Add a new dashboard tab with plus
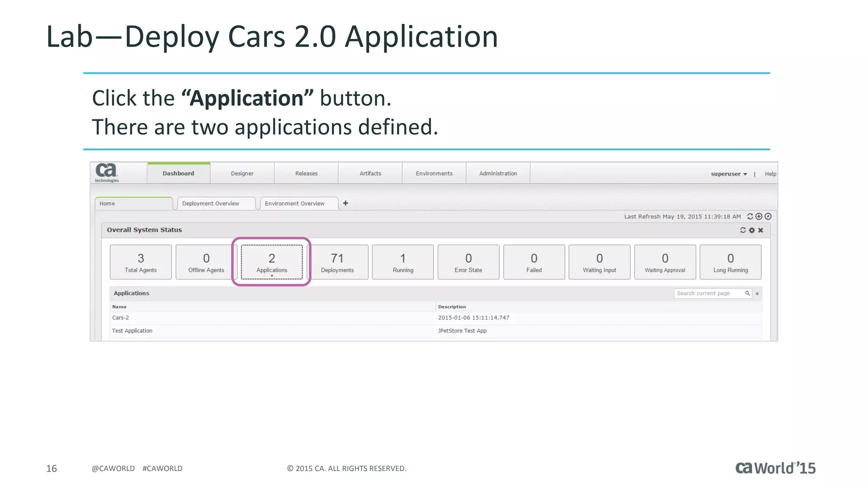Viewport: 868px width, 488px height. click(x=345, y=203)
